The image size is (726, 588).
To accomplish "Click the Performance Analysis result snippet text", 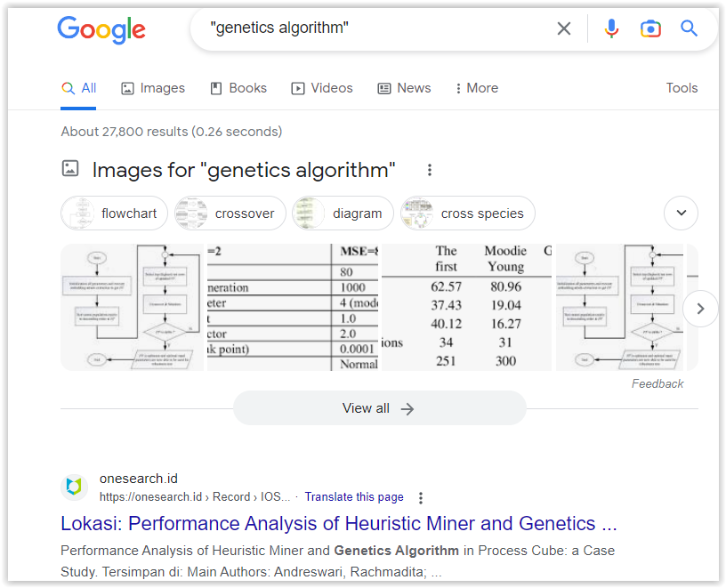I will click(x=338, y=560).
